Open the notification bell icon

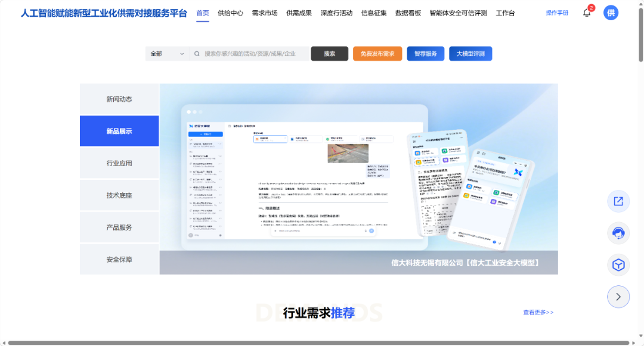pos(587,13)
